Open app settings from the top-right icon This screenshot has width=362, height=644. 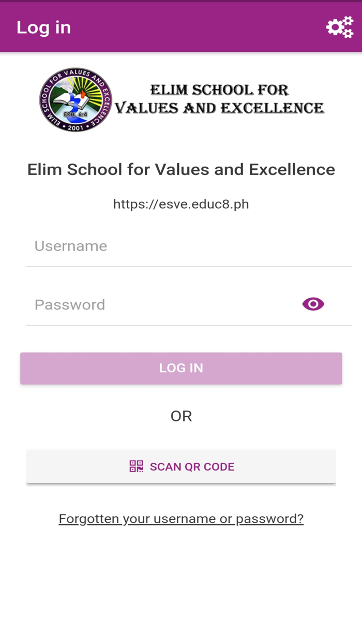tap(340, 27)
